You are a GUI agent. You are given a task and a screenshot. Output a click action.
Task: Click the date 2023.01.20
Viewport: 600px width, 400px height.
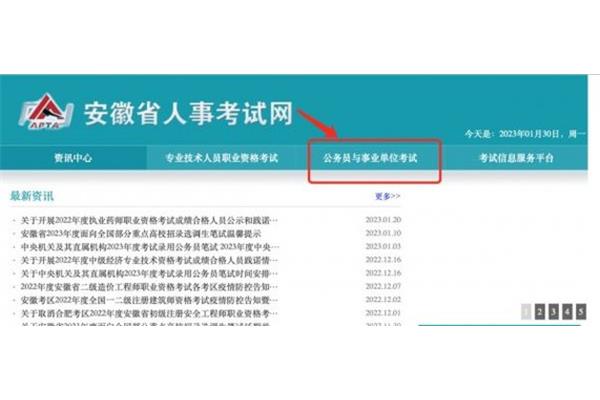coord(383,220)
